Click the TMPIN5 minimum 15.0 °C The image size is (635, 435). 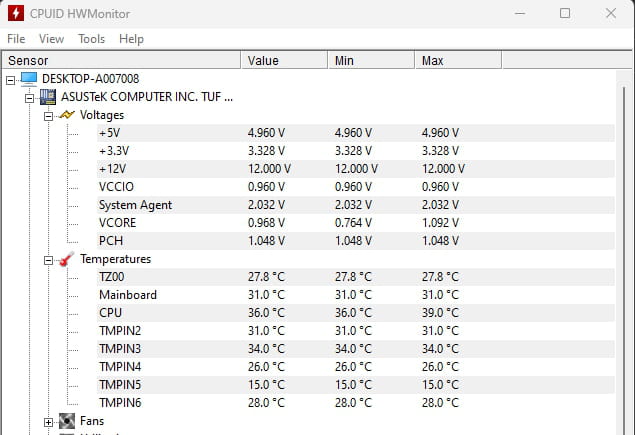(x=354, y=385)
